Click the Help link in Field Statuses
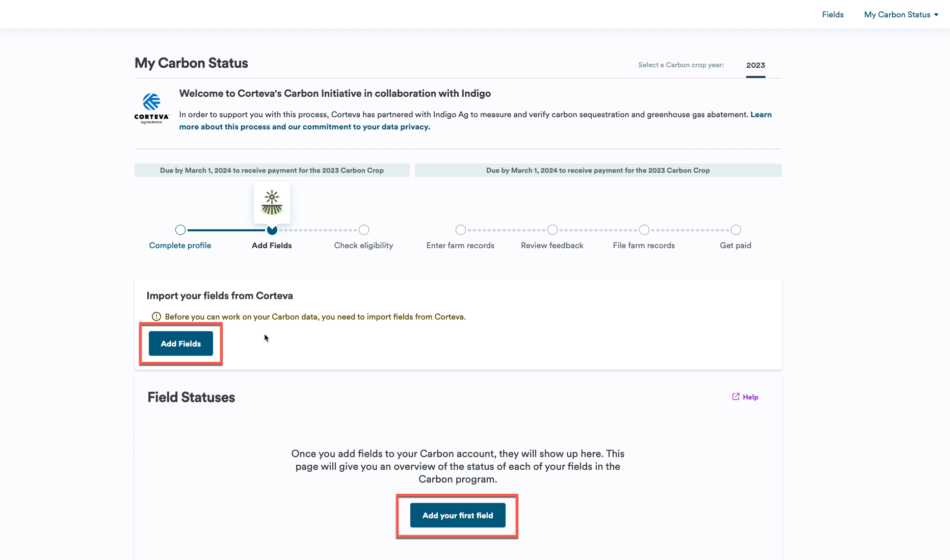 click(x=750, y=396)
